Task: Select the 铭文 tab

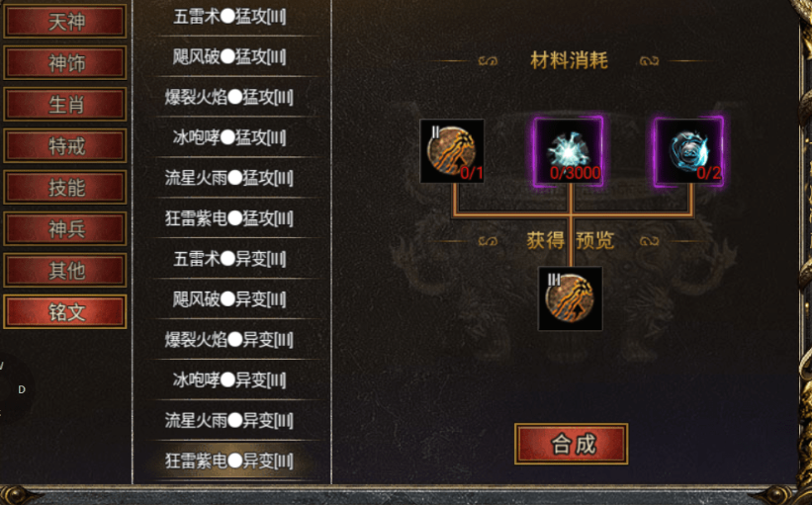Action: [x=65, y=312]
